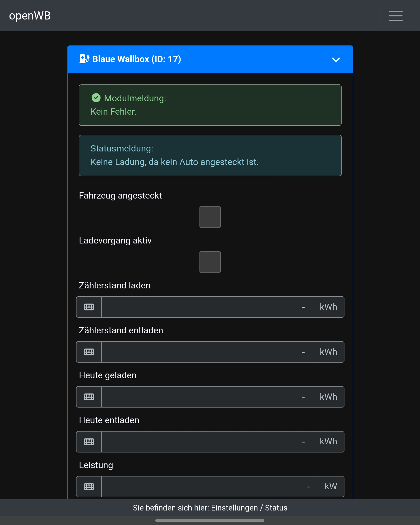Click the Statusmeldung info box
420x525 pixels.
[x=210, y=155]
